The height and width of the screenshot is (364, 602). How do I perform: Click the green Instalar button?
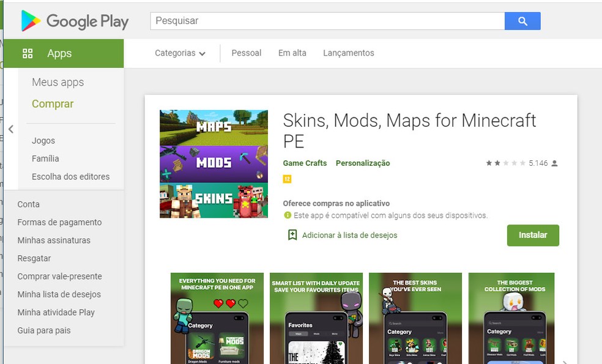coord(533,235)
